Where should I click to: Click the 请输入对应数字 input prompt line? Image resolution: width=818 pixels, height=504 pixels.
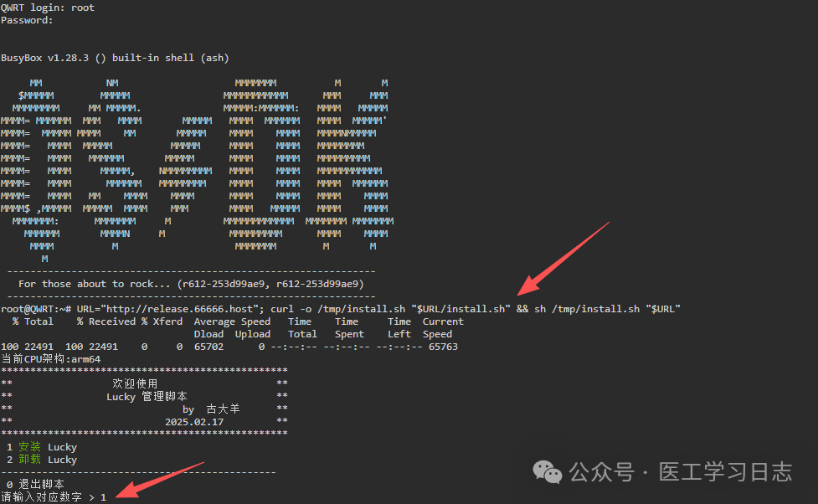(x=54, y=497)
